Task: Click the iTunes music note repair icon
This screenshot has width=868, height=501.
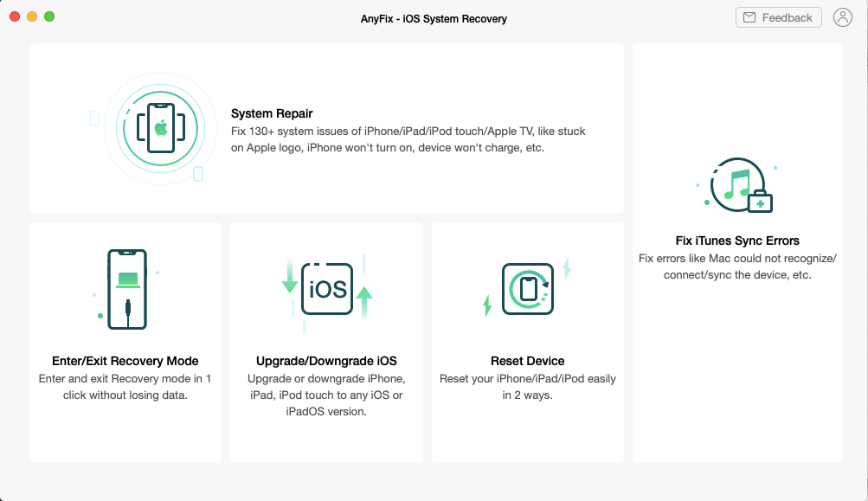Action: click(x=737, y=186)
